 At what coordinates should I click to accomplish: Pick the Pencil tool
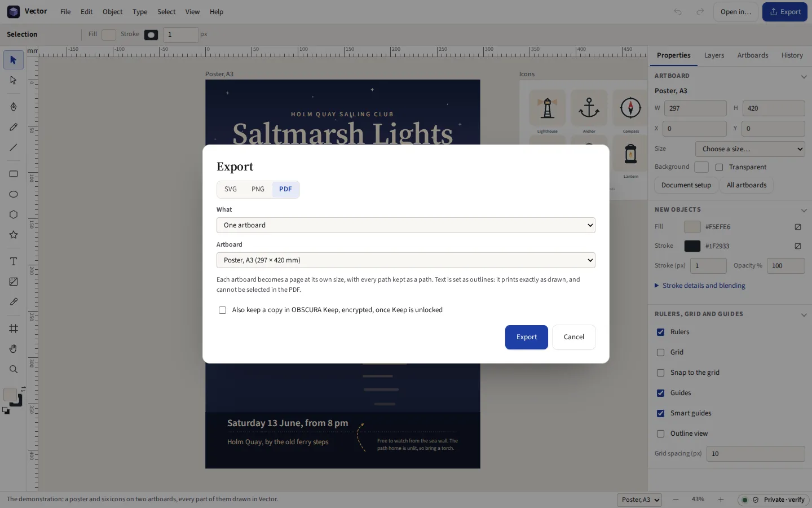[x=14, y=127]
